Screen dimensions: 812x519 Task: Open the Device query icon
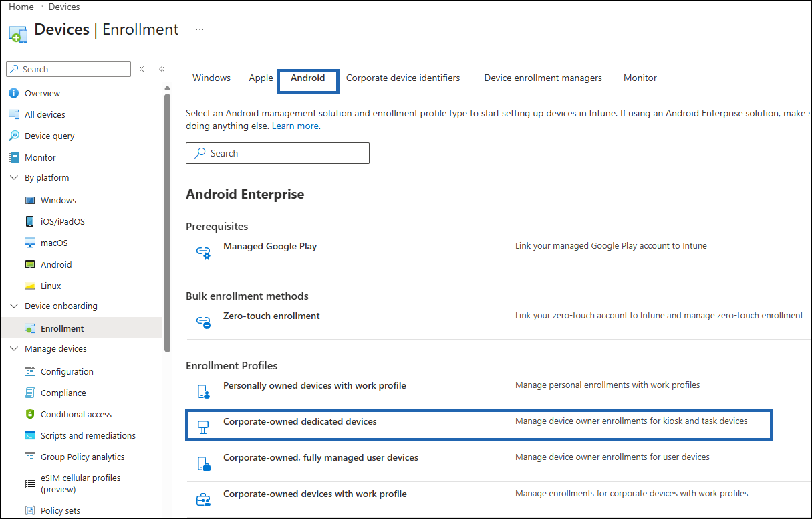pyautogui.click(x=13, y=136)
